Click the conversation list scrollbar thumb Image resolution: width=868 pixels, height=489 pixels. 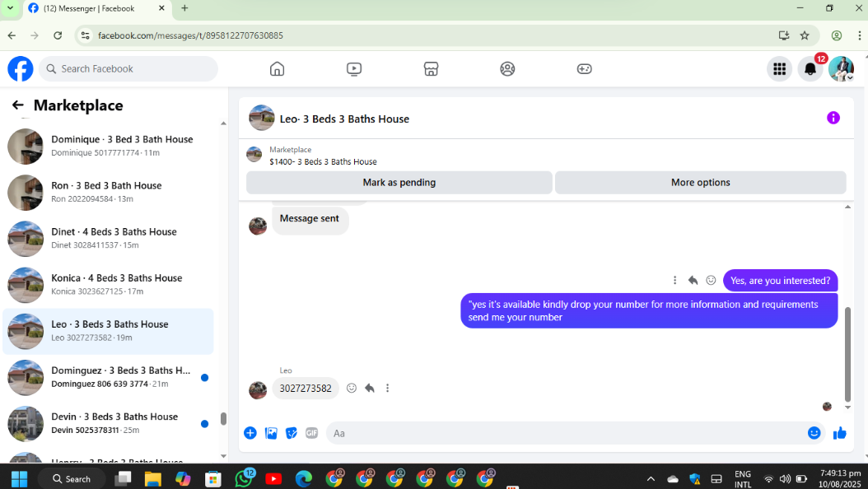223,419
